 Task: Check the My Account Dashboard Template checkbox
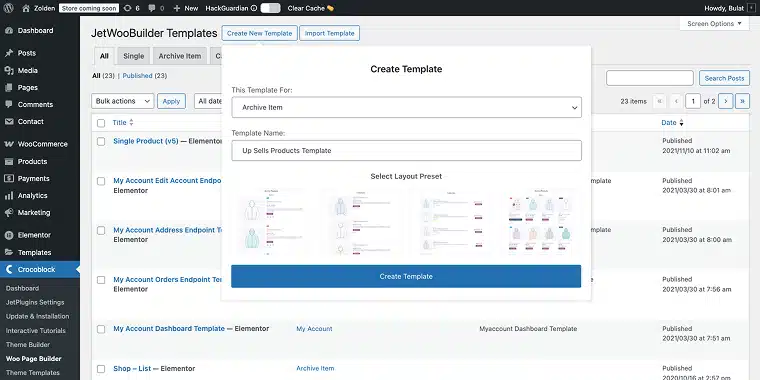point(101,329)
